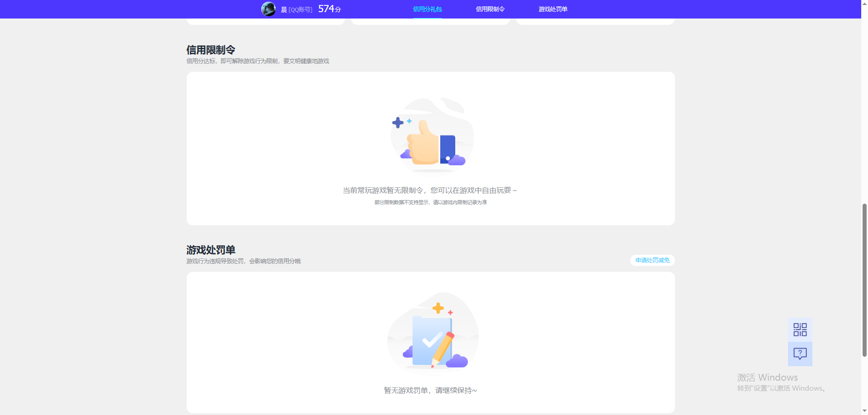
Task: Click the 游戏处罚单 section heading
Action: tap(211, 250)
